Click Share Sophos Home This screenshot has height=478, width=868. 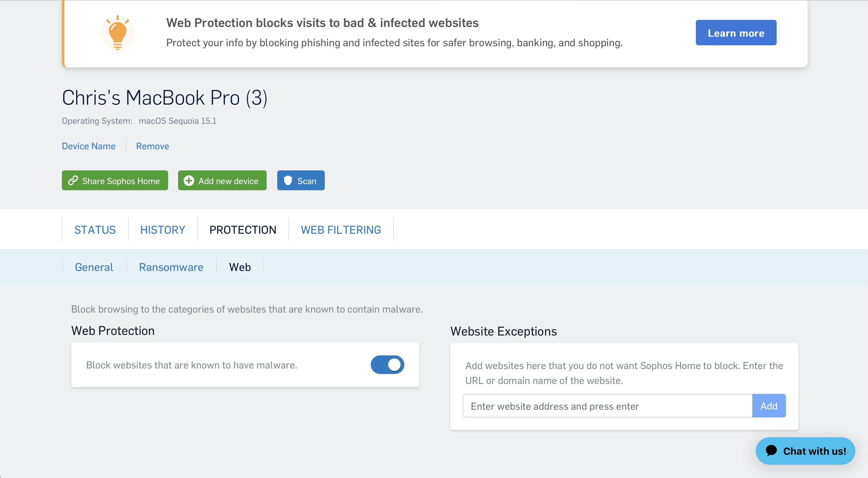(115, 180)
